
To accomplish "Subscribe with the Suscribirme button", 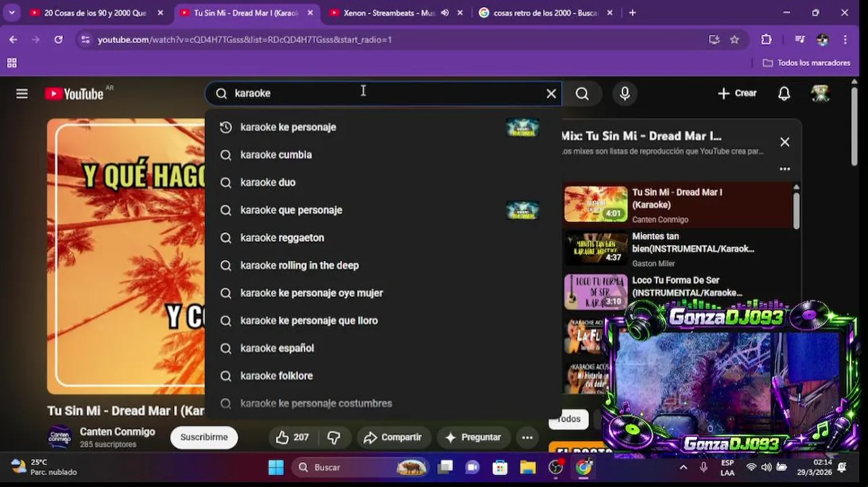I will 203,437.
